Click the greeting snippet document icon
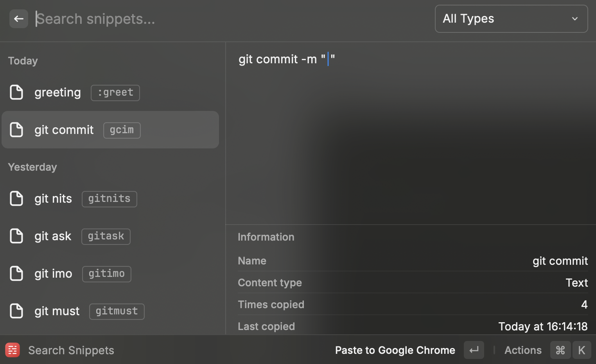This screenshot has width=596, height=364. 16,92
